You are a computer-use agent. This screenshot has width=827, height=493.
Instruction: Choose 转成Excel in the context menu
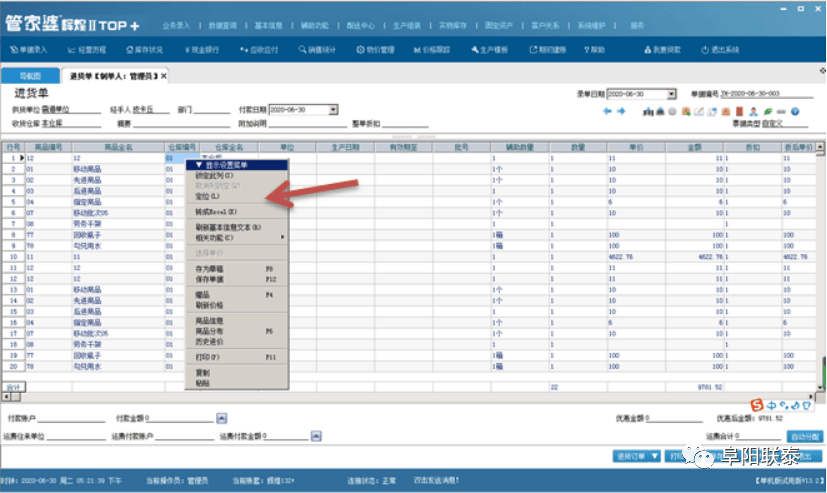(237, 211)
